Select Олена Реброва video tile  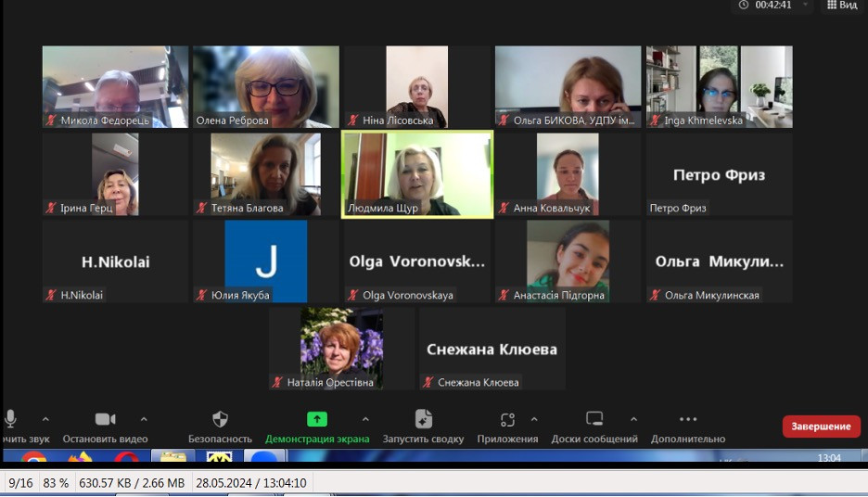click(266, 87)
